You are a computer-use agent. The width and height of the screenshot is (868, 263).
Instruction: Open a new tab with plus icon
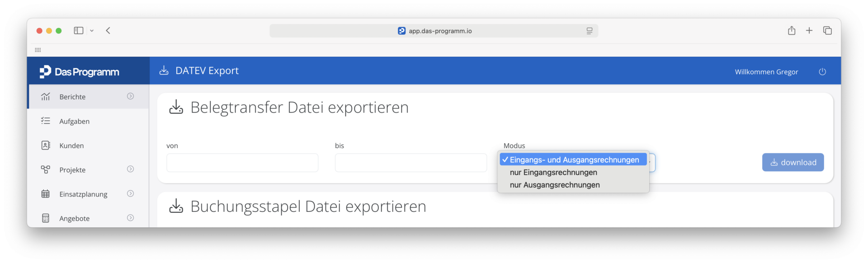[x=809, y=30]
